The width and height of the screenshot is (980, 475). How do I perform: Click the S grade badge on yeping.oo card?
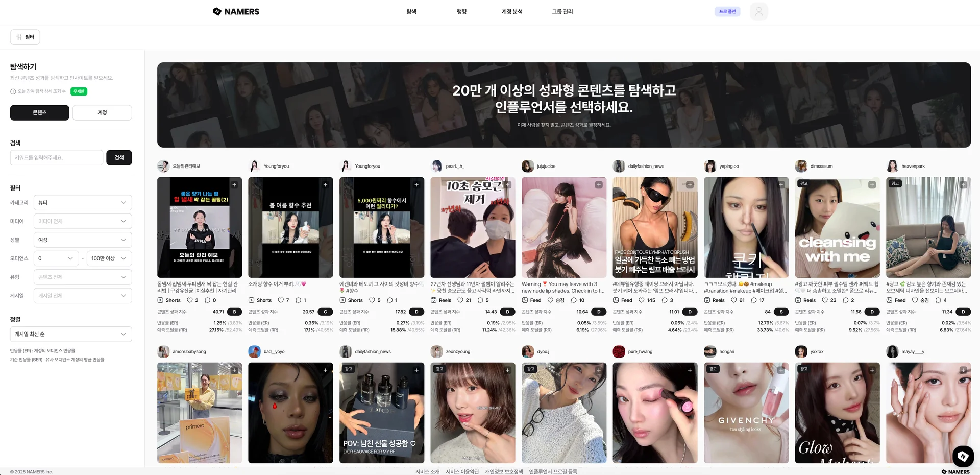[x=781, y=312]
